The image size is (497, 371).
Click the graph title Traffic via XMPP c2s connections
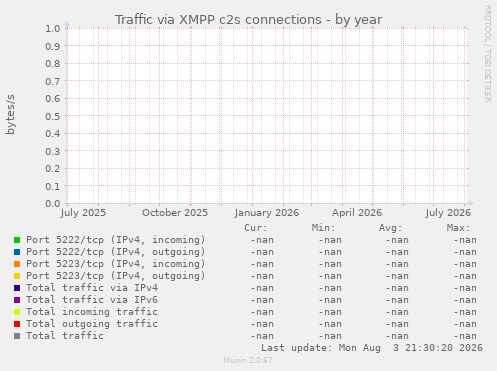pyautogui.click(x=218, y=20)
